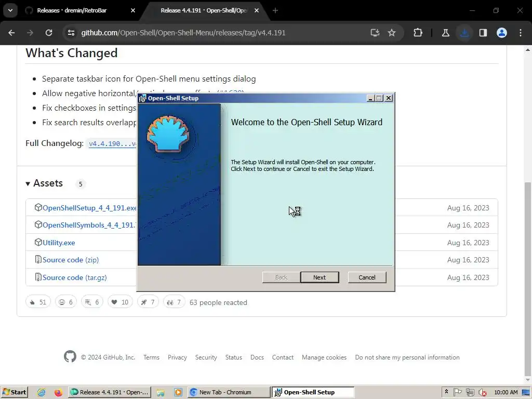Open the v4.4.190 full changelog link
Viewport: 532px width, 399px height.
[112, 143]
